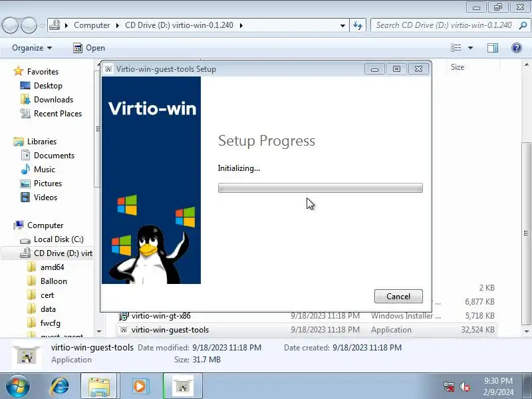Select CD Drive (D:) in navigation tree

(63, 253)
